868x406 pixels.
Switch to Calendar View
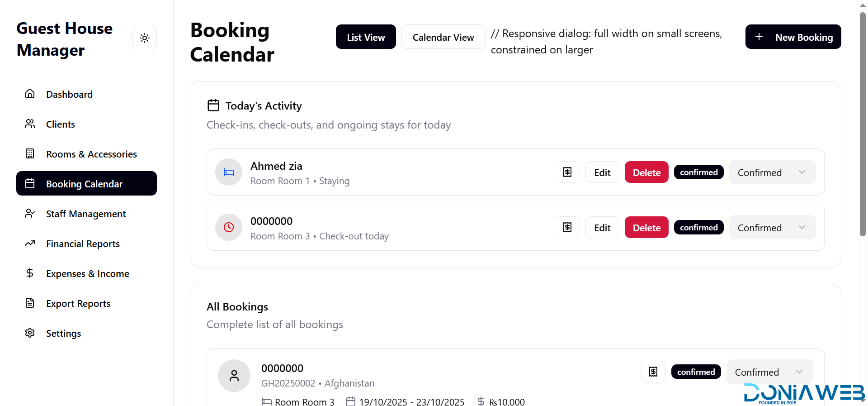[443, 37]
